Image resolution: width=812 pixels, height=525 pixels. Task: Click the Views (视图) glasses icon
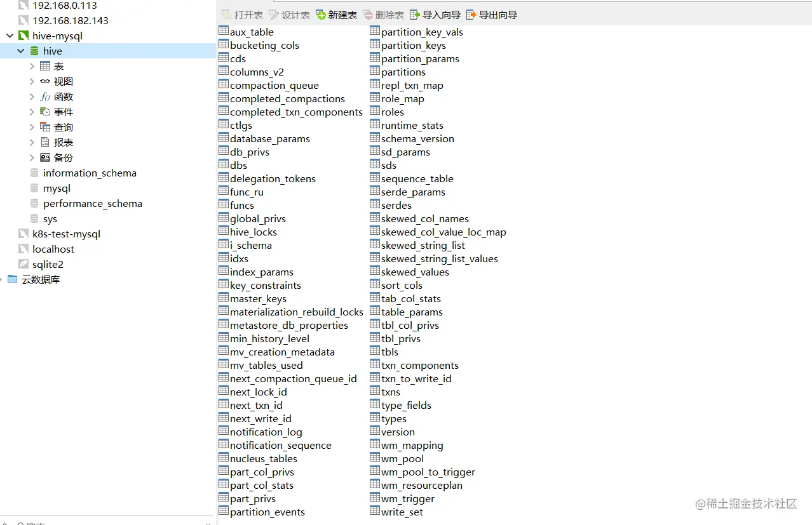(x=45, y=81)
